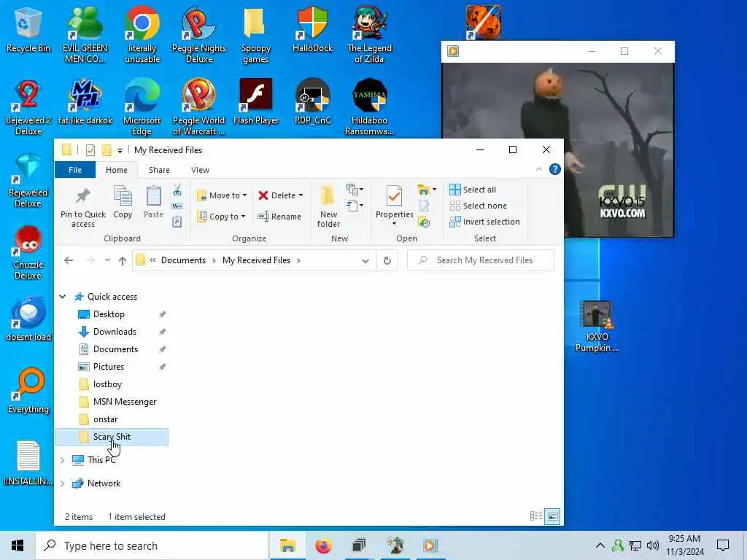This screenshot has width=747, height=560.
Task: Open the Delete dropdown arrow
Action: click(301, 195)
